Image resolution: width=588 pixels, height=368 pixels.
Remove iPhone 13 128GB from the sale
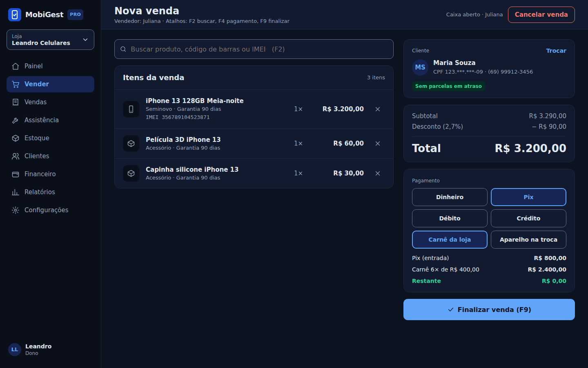(378, 109)
